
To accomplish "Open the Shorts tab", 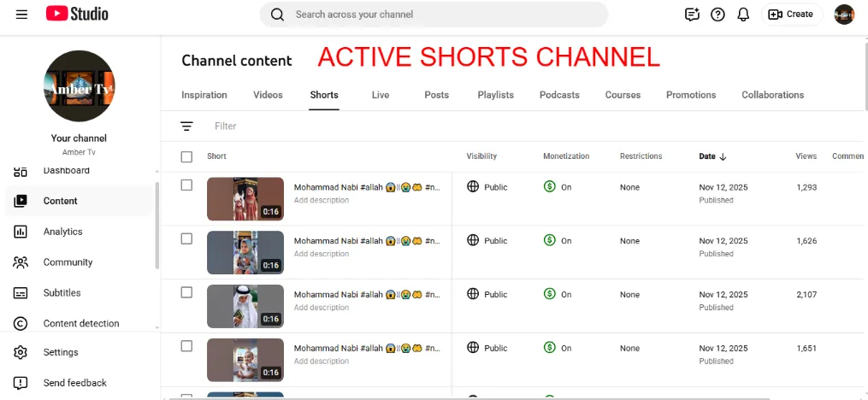I will [x=324, y=95].
